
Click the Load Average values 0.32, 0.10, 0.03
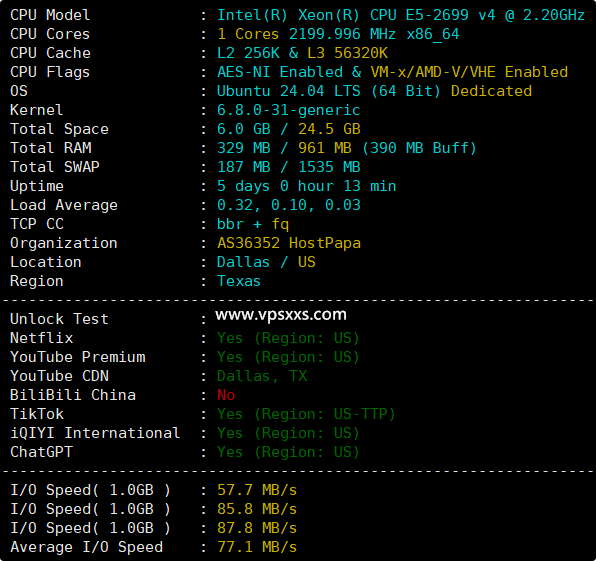(288, 205)
